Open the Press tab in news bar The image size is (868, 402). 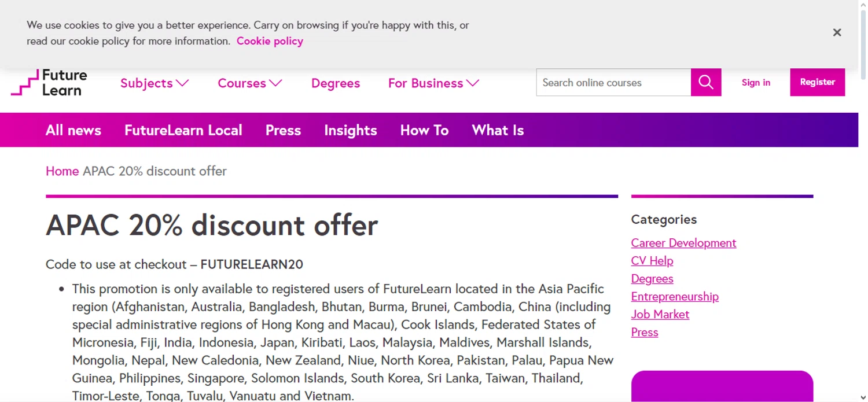coord(283,130)
